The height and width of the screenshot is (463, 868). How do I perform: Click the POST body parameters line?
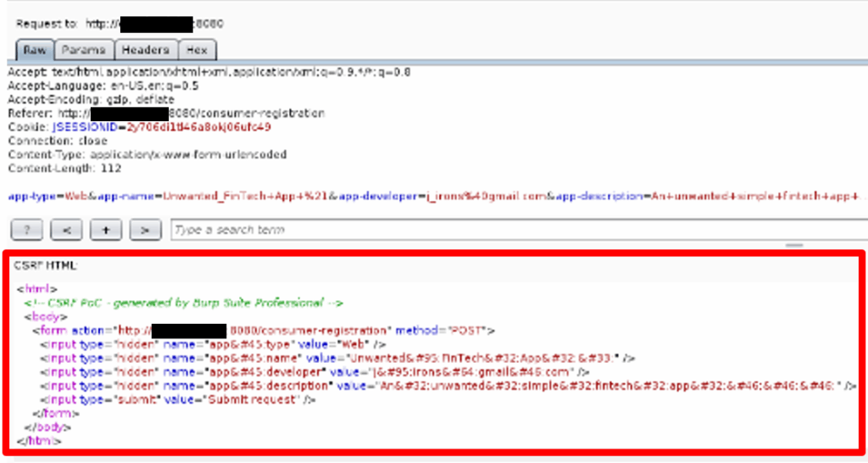coord(434,196)
